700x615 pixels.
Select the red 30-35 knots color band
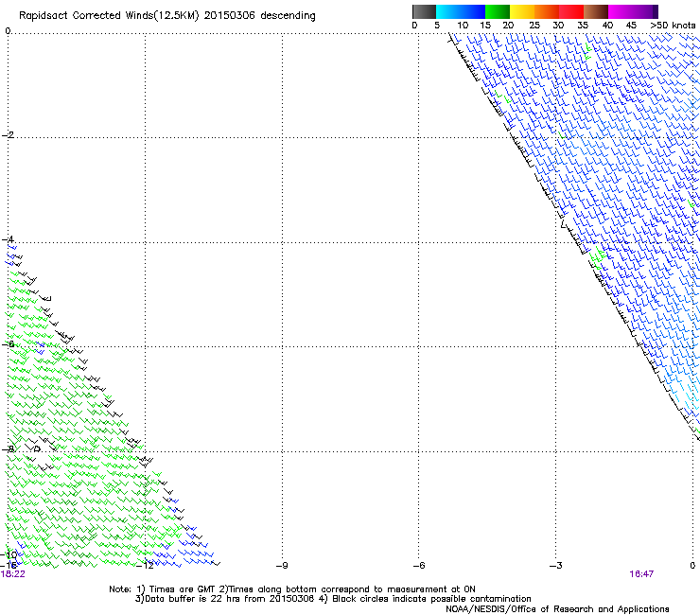tap(571, 11)
